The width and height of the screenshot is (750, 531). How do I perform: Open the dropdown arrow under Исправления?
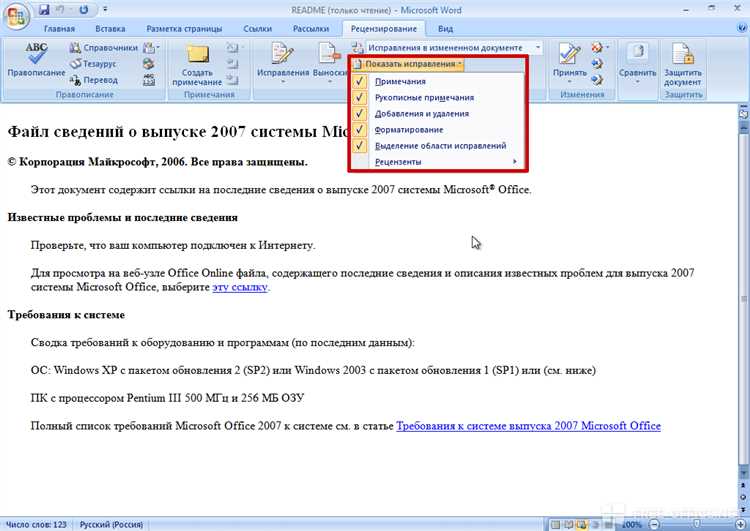[283, 81]
